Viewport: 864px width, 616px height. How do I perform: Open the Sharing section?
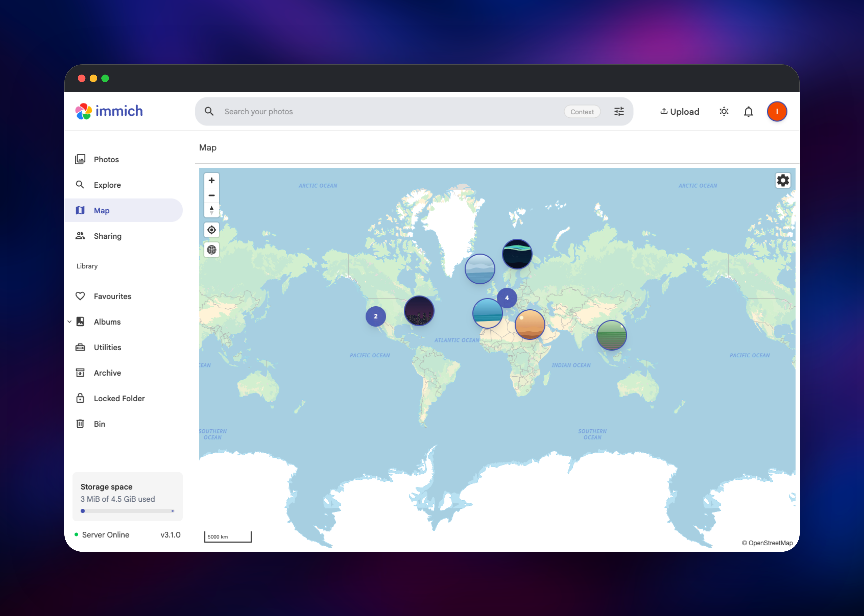[x=124, y=236]
